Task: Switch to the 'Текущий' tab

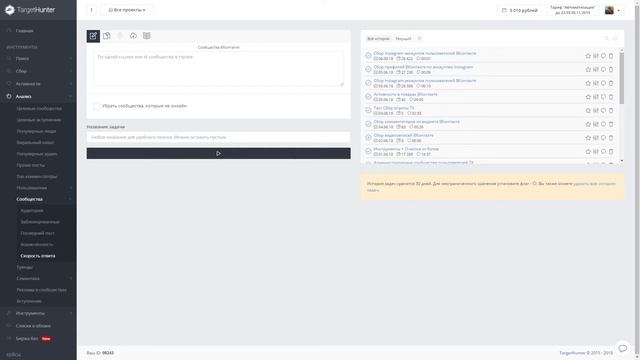Action: point(403,38)
